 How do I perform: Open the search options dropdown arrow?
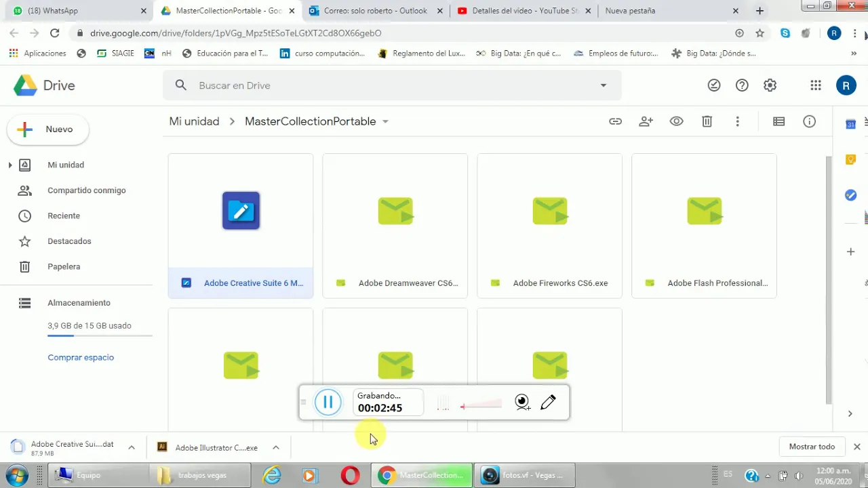point(603,85)
